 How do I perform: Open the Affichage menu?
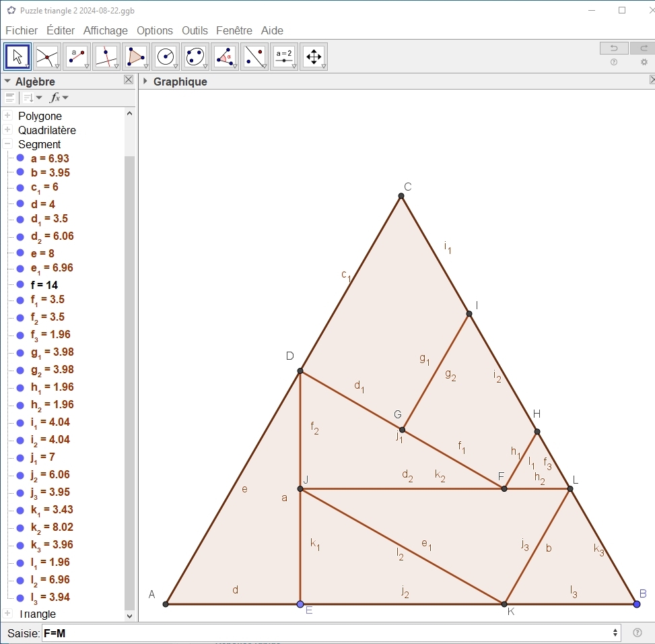[105, 30]
